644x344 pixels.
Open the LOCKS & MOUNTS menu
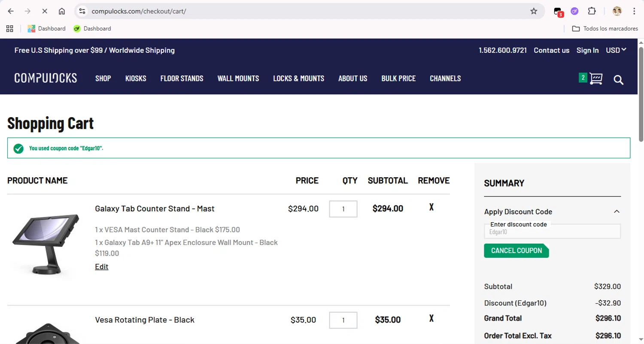pos(298,78)
